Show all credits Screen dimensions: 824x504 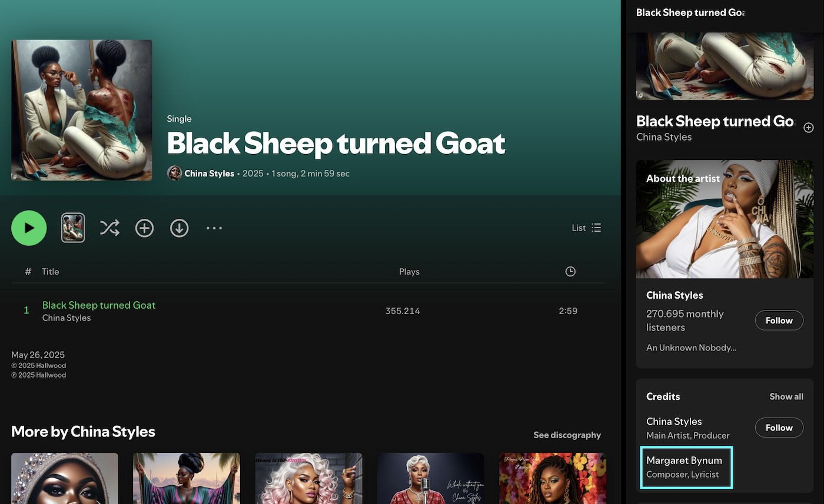tap(786, 396)
